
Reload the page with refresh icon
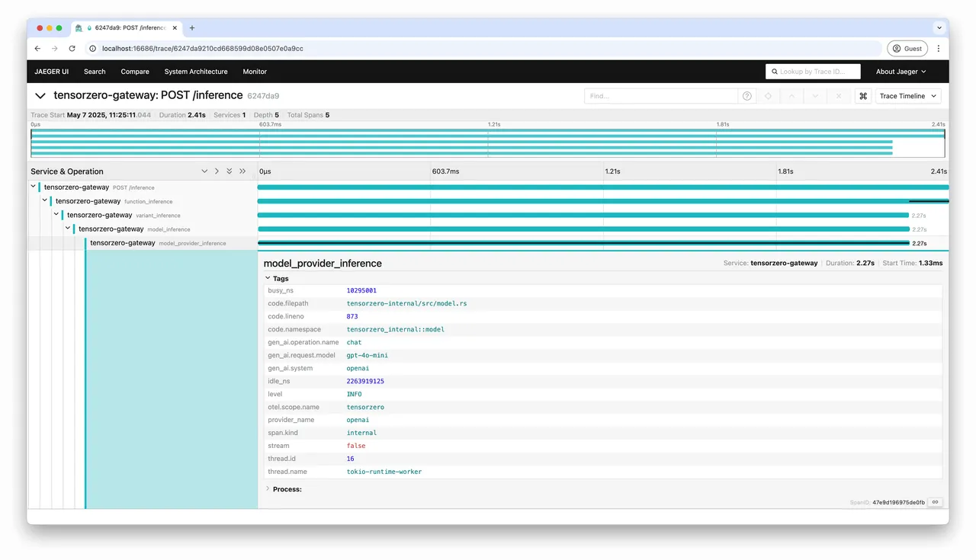click(72, 48)
